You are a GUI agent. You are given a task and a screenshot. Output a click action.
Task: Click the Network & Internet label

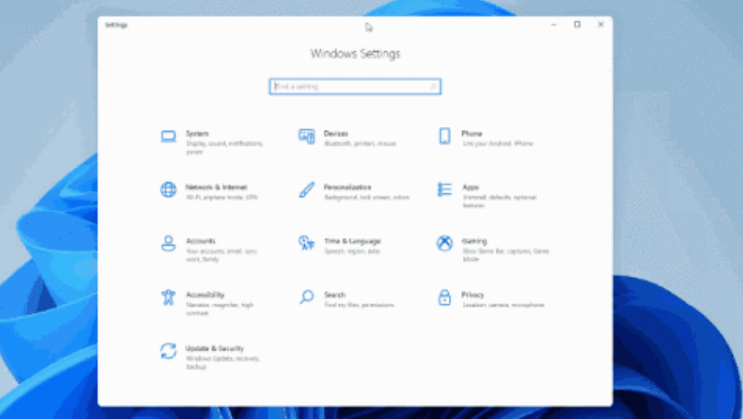pos(217,187)
